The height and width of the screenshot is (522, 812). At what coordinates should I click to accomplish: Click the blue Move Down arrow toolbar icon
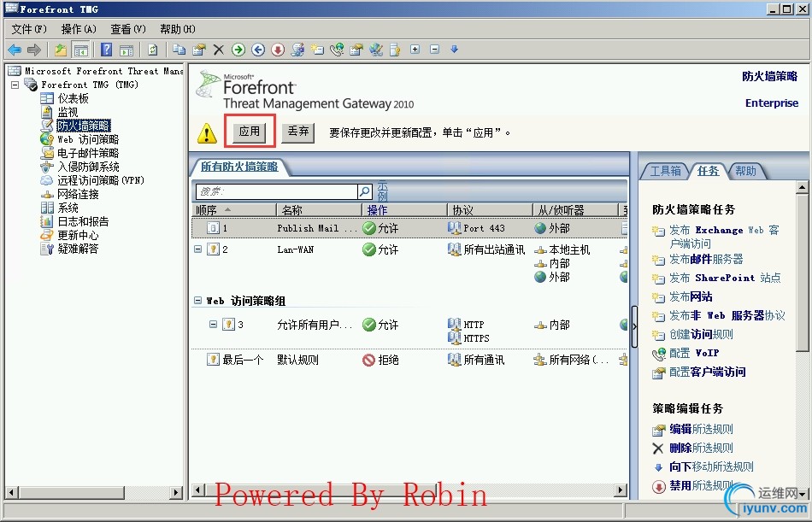tap(454, 50)
